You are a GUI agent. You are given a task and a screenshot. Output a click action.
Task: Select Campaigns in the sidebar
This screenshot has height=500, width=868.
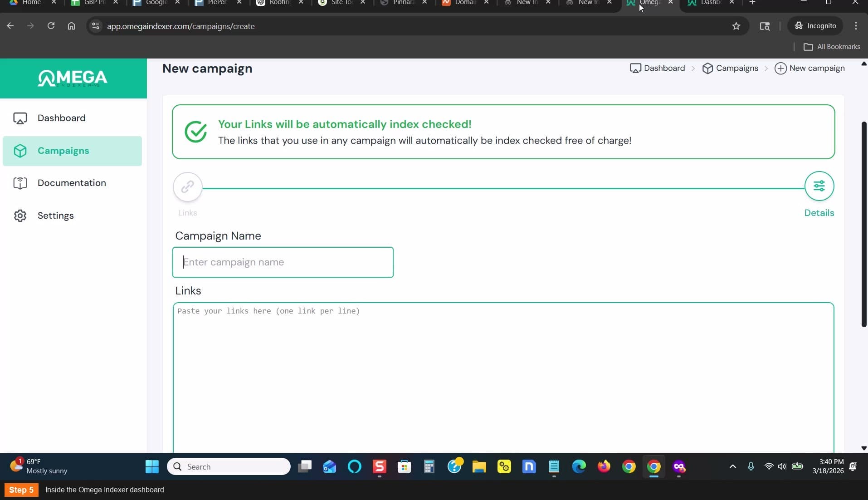click(72, 151)
